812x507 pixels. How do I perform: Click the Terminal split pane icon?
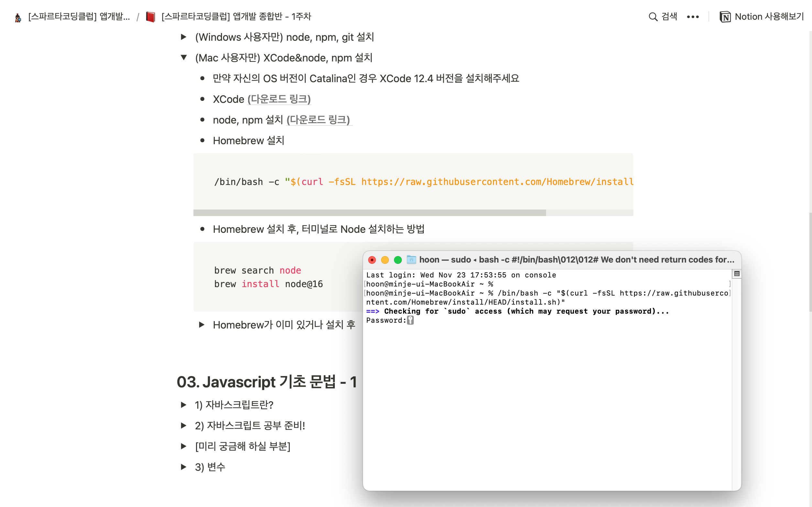(737, 274)
